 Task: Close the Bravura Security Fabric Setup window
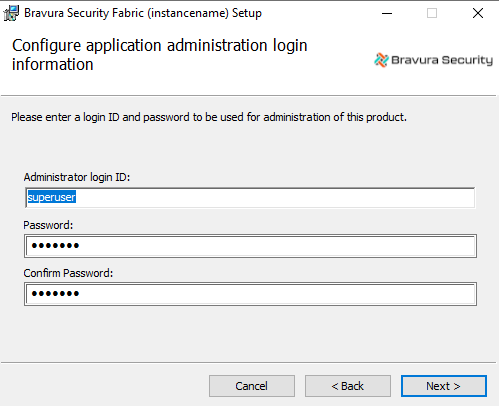(478, 13)
